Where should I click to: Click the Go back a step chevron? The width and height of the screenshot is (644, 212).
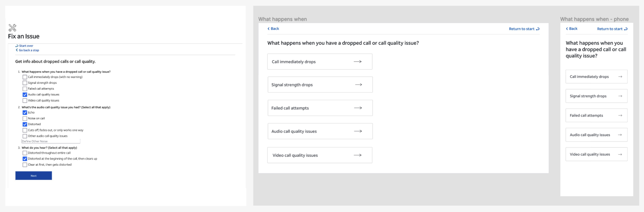[x=17, y=50]
